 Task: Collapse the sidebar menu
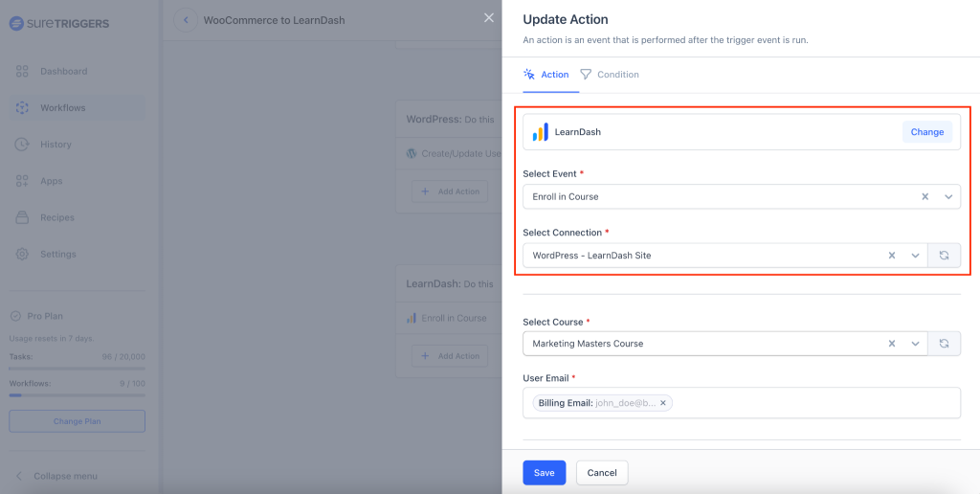(x=65, y=476)
